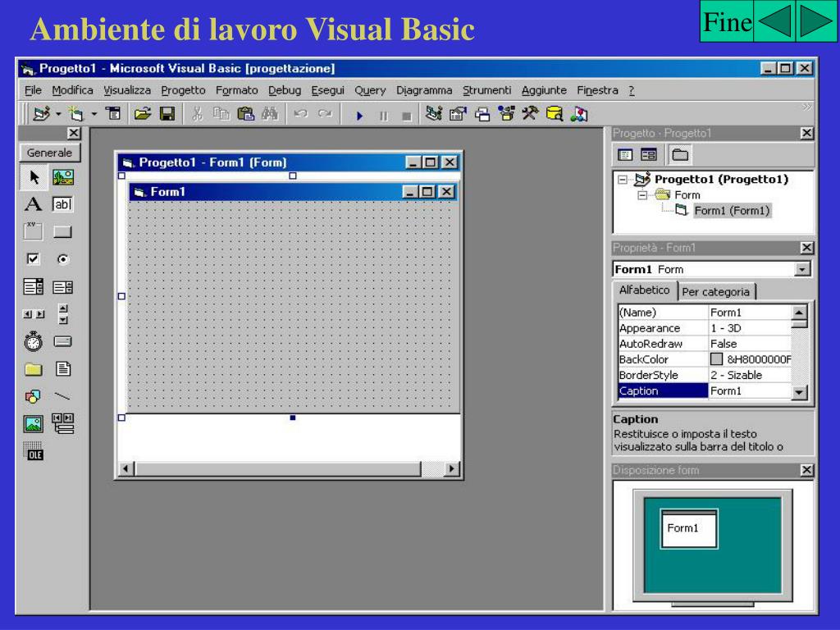Switch to Per categoria tab
Image resolution: width=840 pixels, height=630 pixels.
(x=715, y=292)
